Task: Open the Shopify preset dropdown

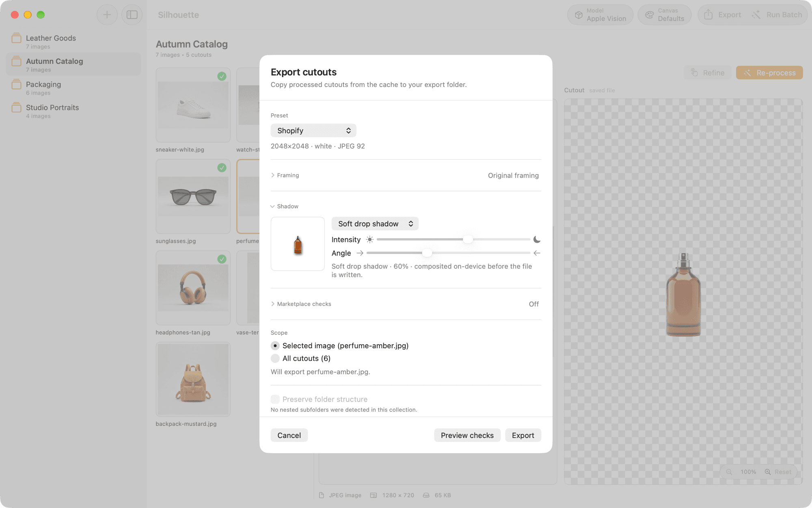Action: 313,130
